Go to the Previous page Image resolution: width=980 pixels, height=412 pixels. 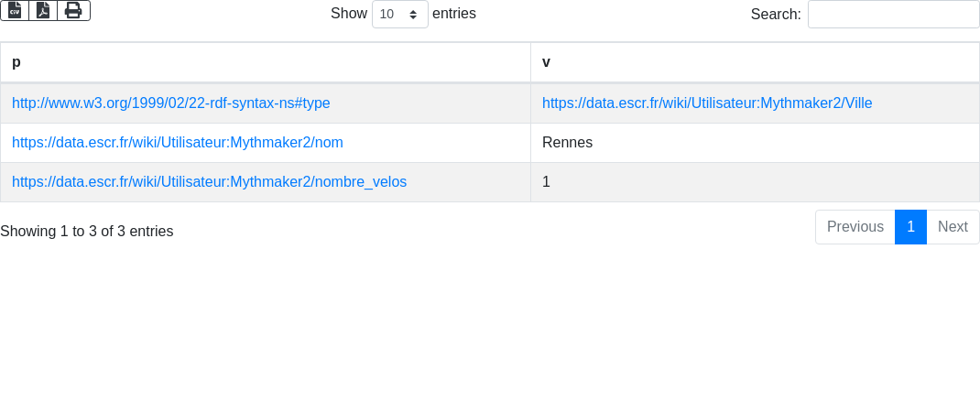[855, 227]
